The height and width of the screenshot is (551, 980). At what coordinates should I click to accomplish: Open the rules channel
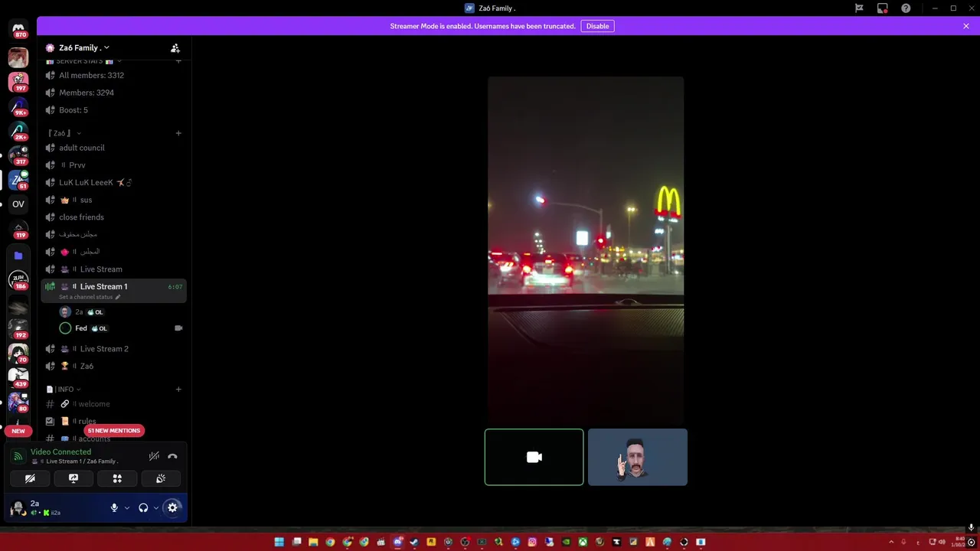pyautogui.click(x=113, y=422)
